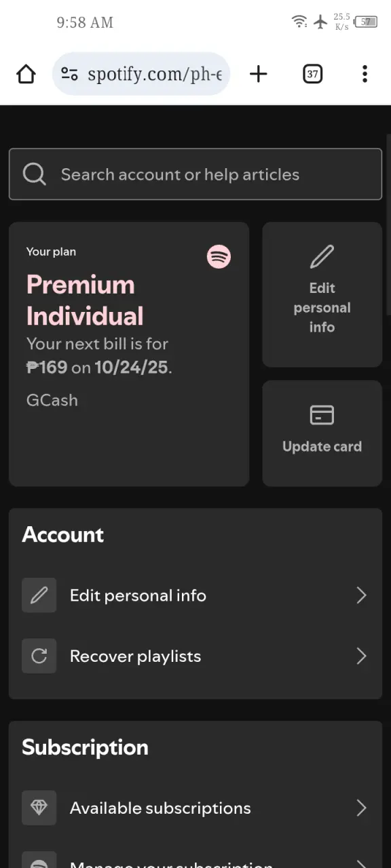Click the Spotify logo on plan card
Image resolution: width=391 pixels, height=868 pixels.
click(219, 257)
